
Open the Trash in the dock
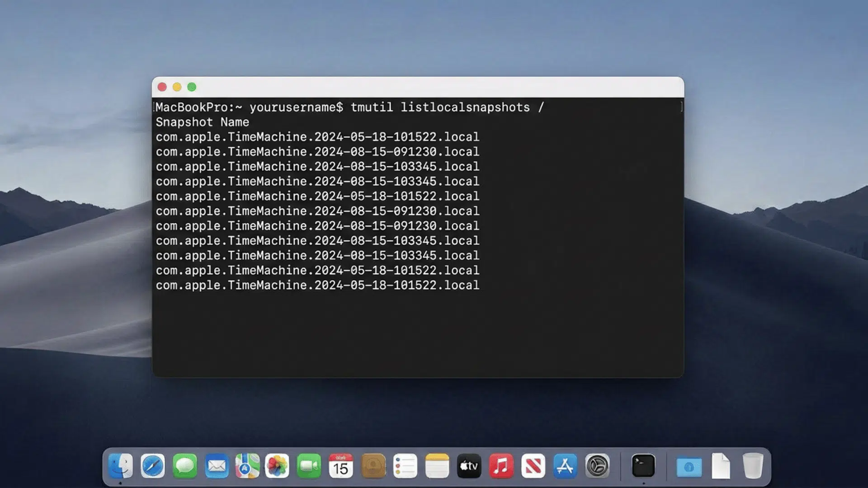753,466
